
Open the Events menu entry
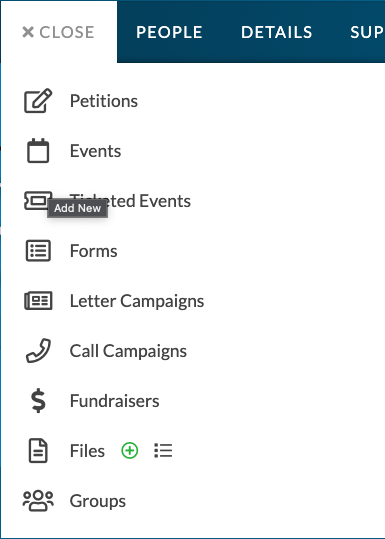click(96, 151)
